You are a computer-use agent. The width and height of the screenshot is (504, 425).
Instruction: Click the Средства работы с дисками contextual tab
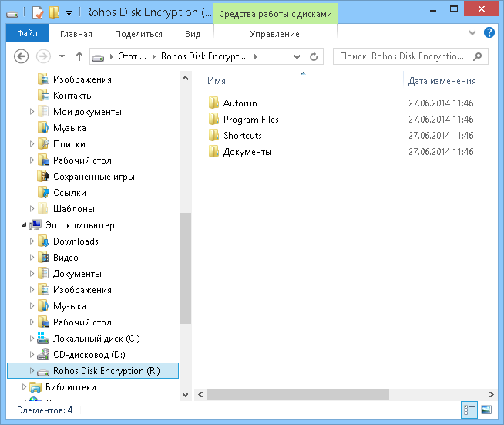click(275, 14)
